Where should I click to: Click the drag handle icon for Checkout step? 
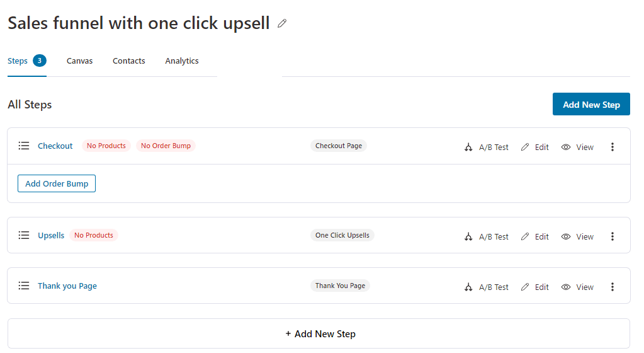24,146
